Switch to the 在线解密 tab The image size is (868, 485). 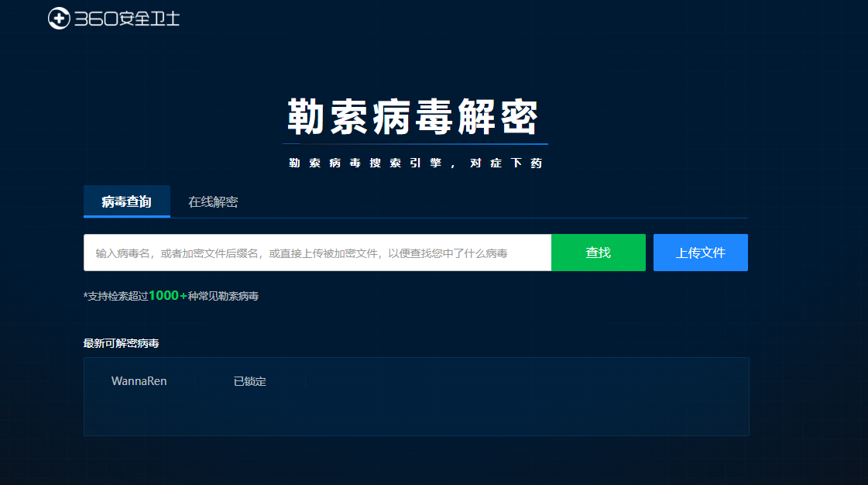pyautogui.click(x=214, y=201)
